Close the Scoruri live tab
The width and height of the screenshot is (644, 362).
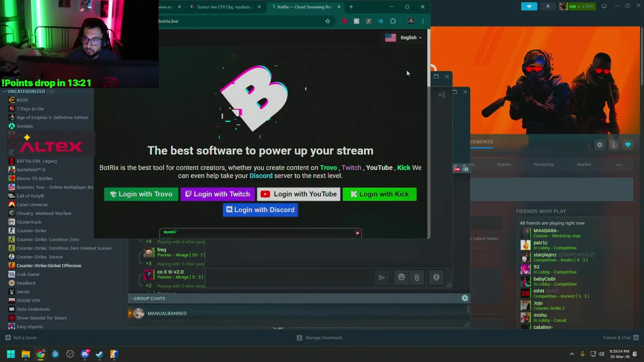click(260, 7)
